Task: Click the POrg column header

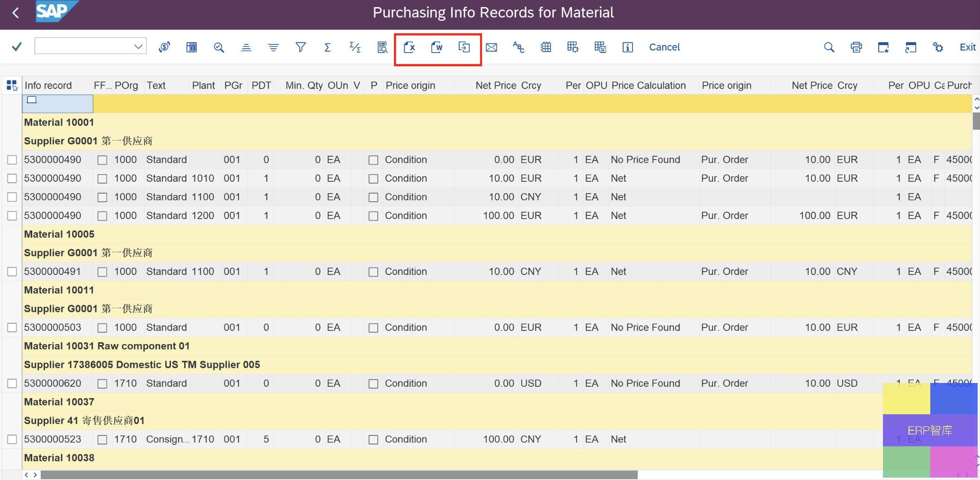Action: (126, 85)
